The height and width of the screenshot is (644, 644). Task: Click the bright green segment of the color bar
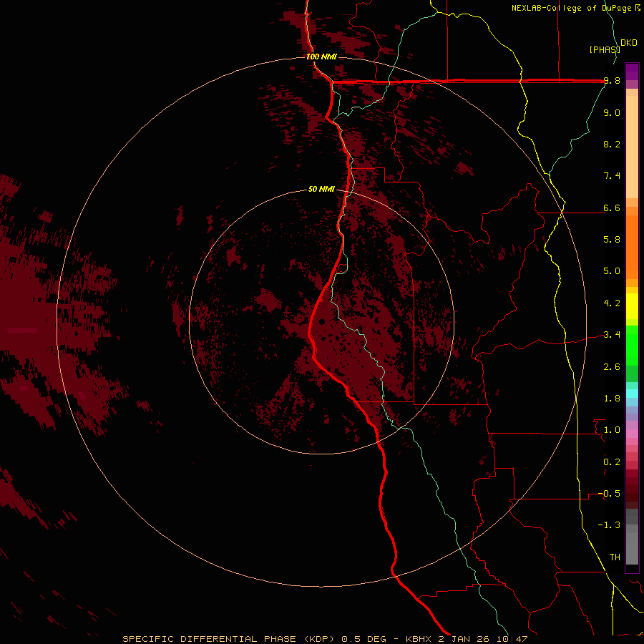point(632,345)
